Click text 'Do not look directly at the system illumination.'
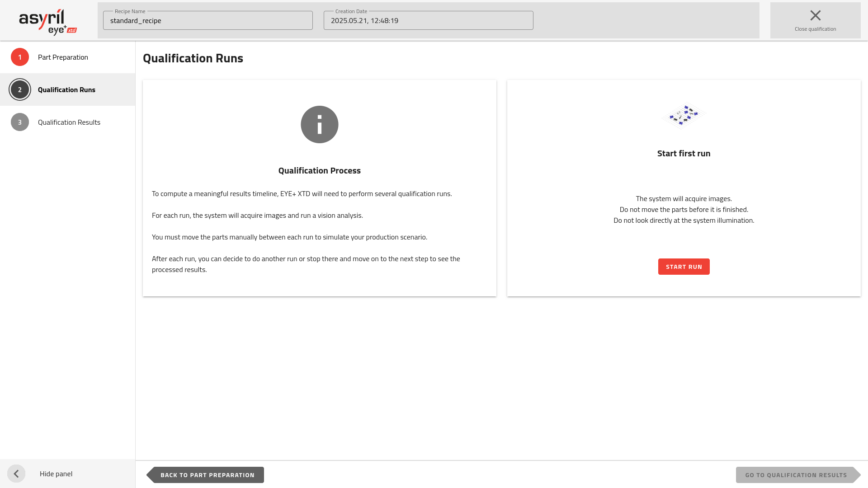Screen dimensions: 868x488 (x=684, y=221)
